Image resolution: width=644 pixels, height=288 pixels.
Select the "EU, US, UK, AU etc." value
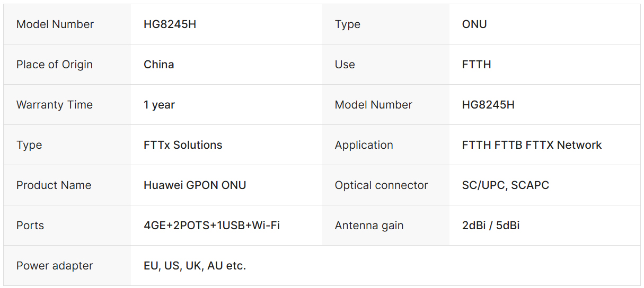(x=195, y=266)
